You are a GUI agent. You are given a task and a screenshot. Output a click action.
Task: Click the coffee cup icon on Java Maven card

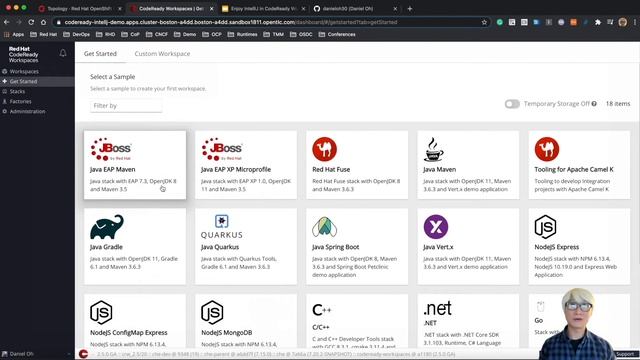pyautogui.click(x=433, y=149)
